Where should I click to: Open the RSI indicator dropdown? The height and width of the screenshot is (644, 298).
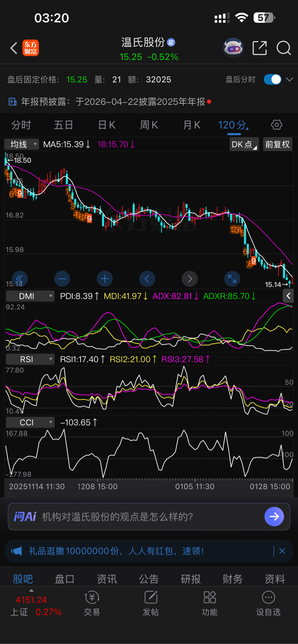(30, 359)
